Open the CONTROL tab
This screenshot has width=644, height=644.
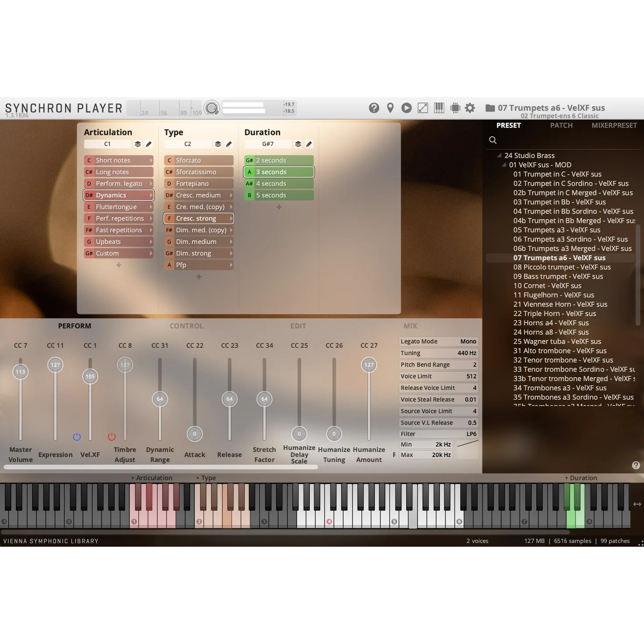coord(186,326)
